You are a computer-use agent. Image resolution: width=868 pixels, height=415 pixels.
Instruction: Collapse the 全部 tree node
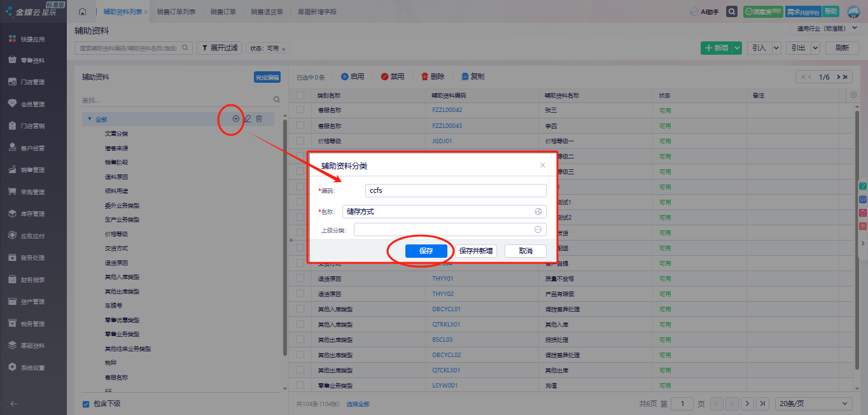90,119
